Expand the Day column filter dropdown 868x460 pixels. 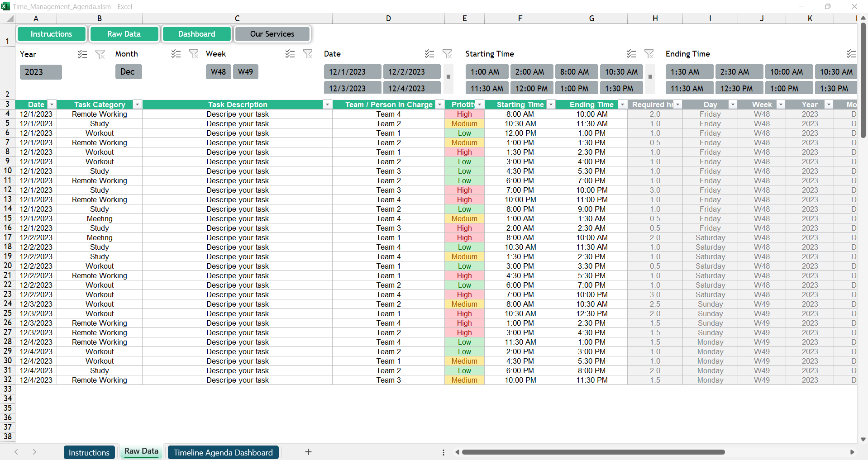tap(732, 104)
